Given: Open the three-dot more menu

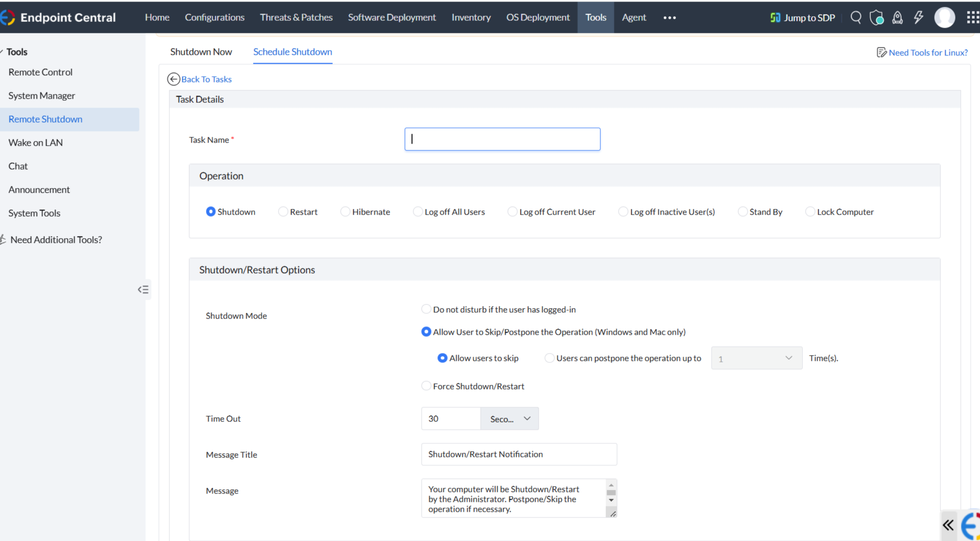Looking at the screenshot, I should coord(670,18).
